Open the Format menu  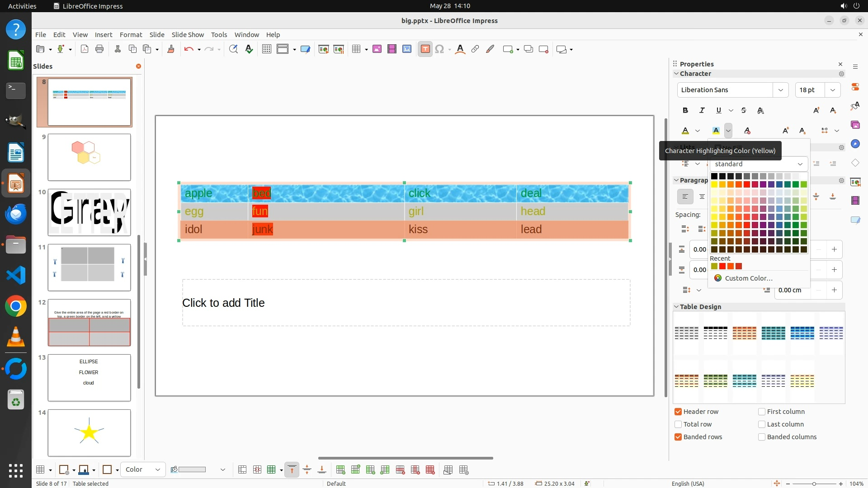[x=131, y=34]
